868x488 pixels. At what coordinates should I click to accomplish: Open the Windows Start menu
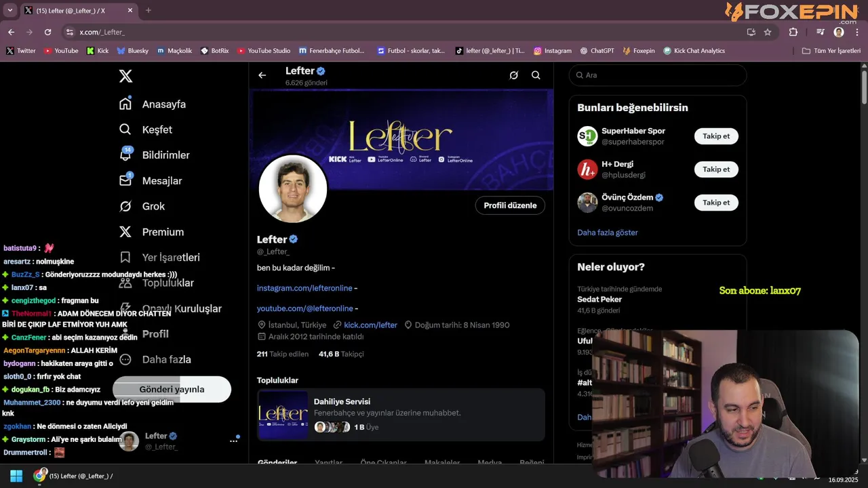pos(16,476)
